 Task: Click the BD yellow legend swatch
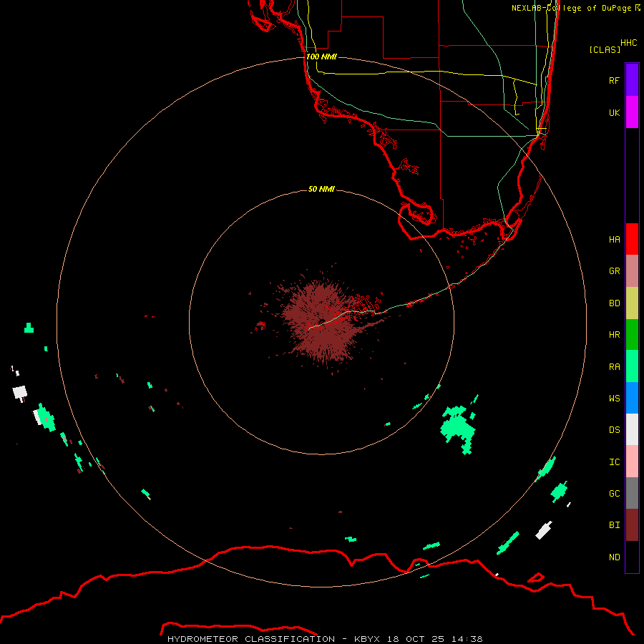632,303
